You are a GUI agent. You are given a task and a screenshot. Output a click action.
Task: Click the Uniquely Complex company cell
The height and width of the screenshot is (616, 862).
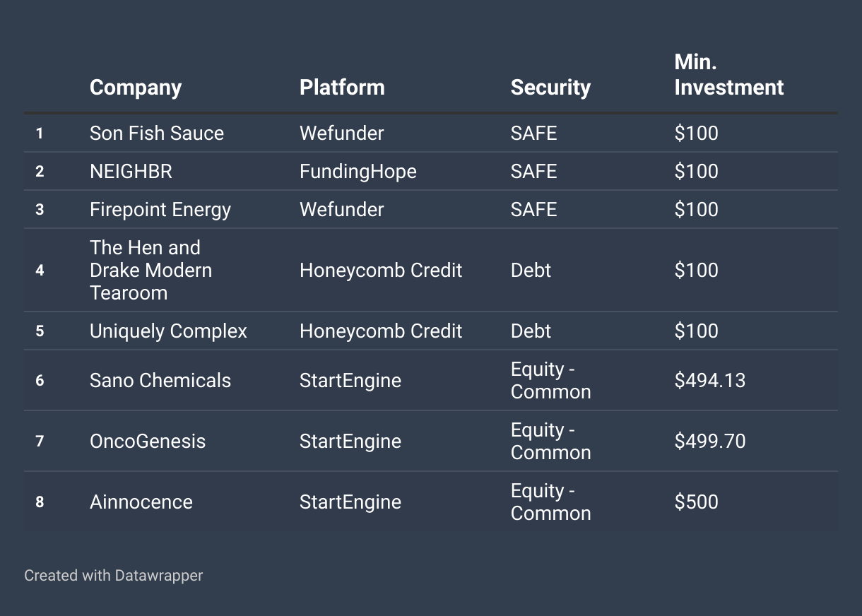pos(168,331)
